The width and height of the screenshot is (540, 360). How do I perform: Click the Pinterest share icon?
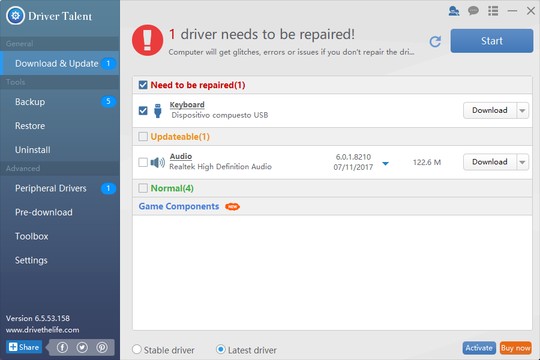click(x=102, y=347)
